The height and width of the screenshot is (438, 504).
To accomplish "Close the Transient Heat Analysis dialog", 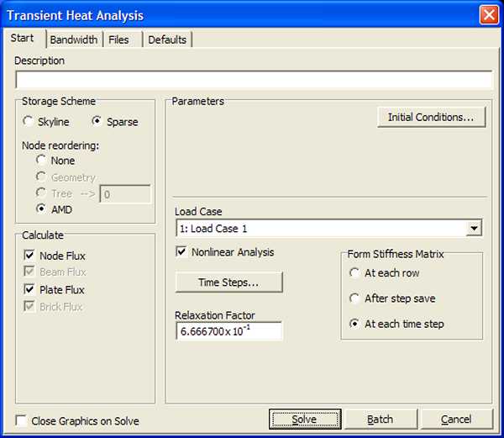I will coord(488,15).
